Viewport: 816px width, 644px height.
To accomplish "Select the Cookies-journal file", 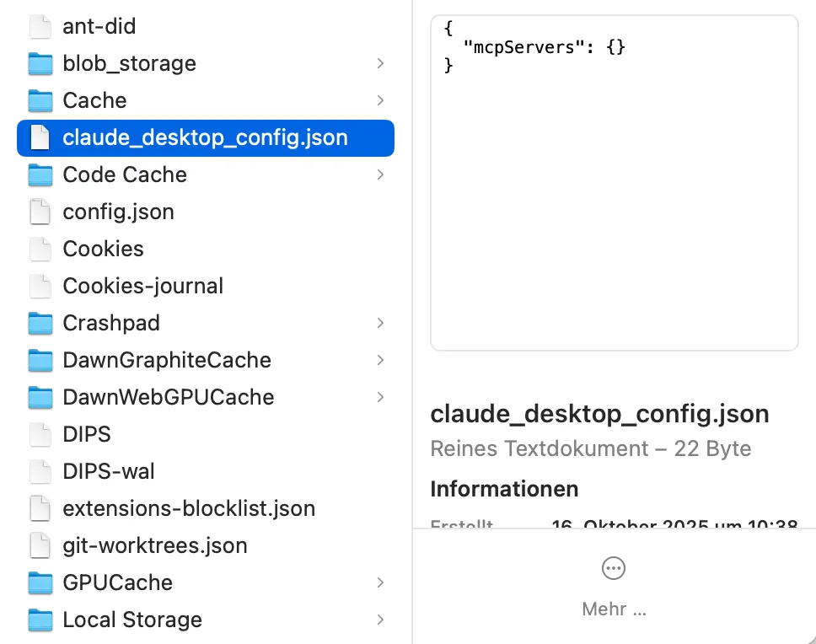I will (x=142, y=286).
